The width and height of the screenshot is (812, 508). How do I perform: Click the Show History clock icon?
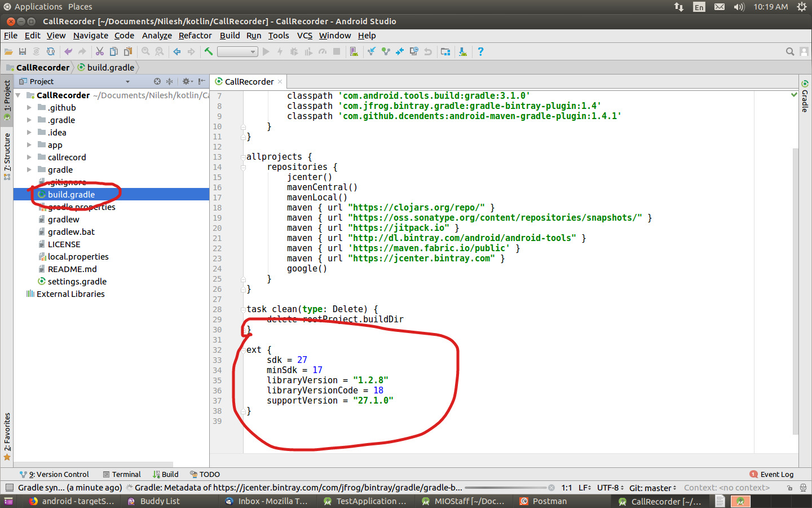(414, 51)
